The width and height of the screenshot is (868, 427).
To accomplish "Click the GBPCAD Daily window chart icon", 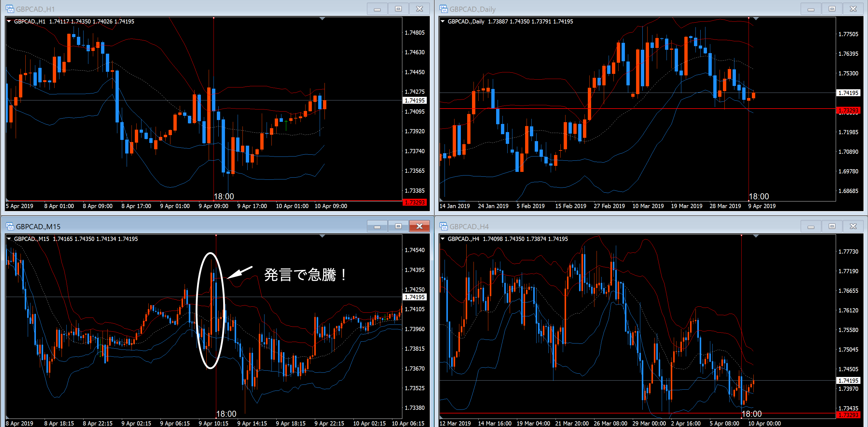I will coord(443,9).
